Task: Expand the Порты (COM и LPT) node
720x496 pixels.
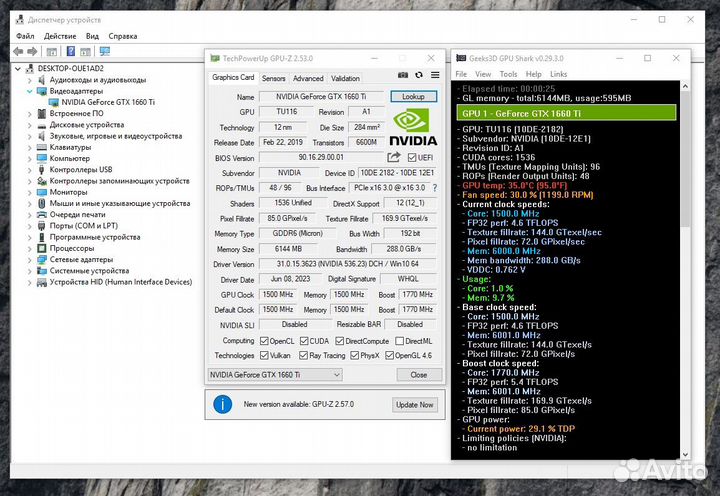Action: [x=29, y=226]
